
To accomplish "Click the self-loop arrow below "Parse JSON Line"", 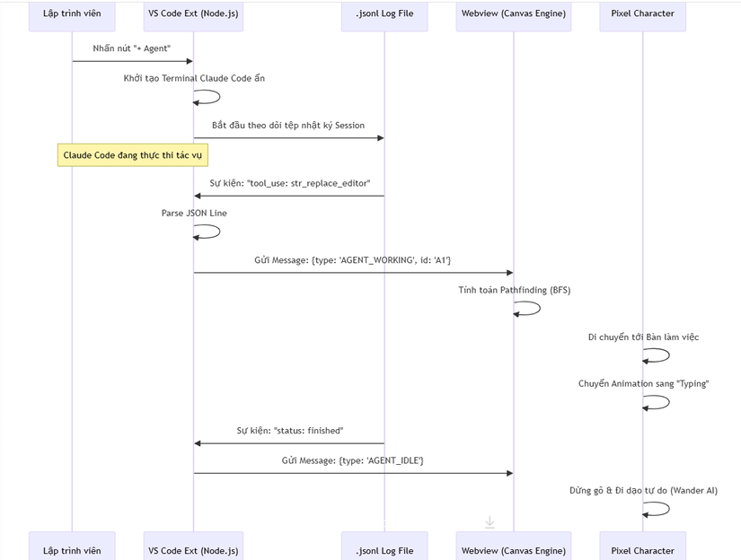I will point(208,232).
